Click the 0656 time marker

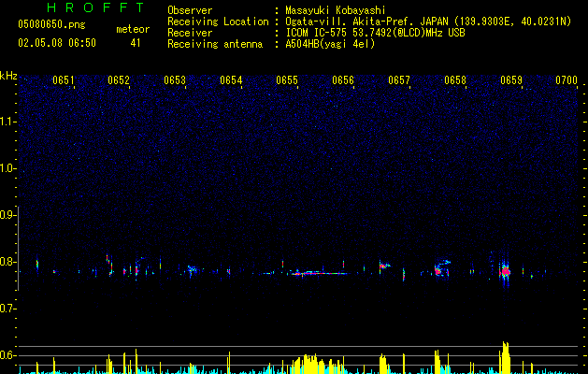[343, 80]
